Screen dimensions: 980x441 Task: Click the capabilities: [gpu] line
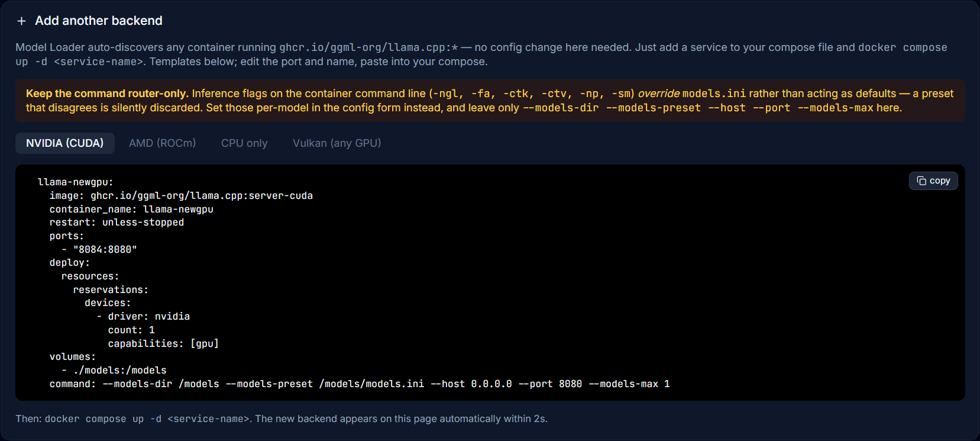point(163,344)
